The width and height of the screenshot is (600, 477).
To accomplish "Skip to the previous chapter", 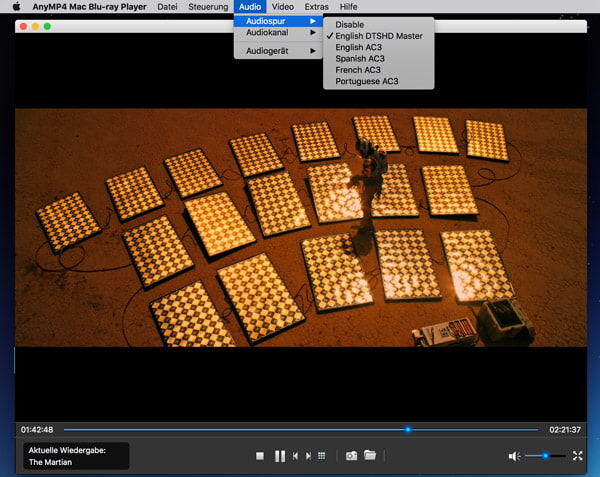I will click(x=295, y=456).
